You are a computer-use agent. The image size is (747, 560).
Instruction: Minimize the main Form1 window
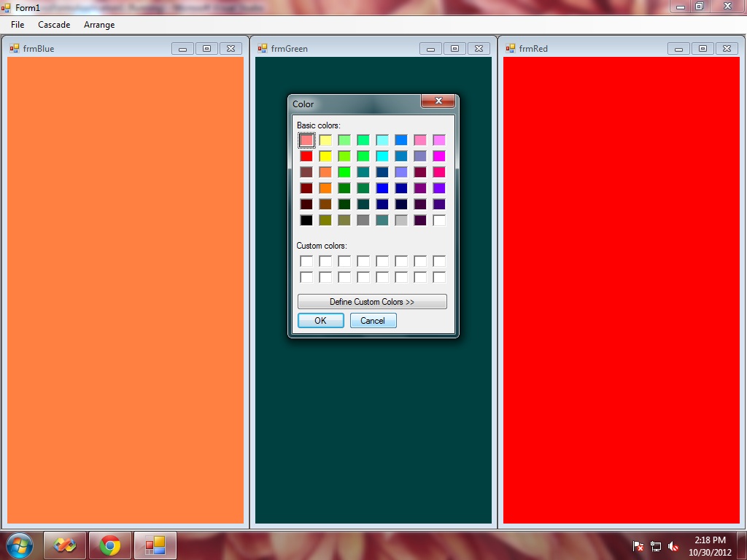[x=681, y=6]
